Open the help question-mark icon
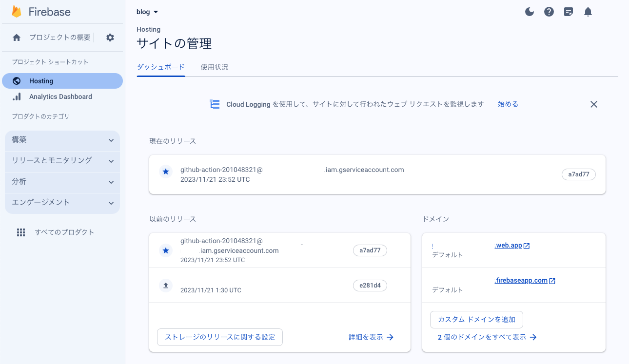This screenshot has height=364, width=629. (549, 12)
